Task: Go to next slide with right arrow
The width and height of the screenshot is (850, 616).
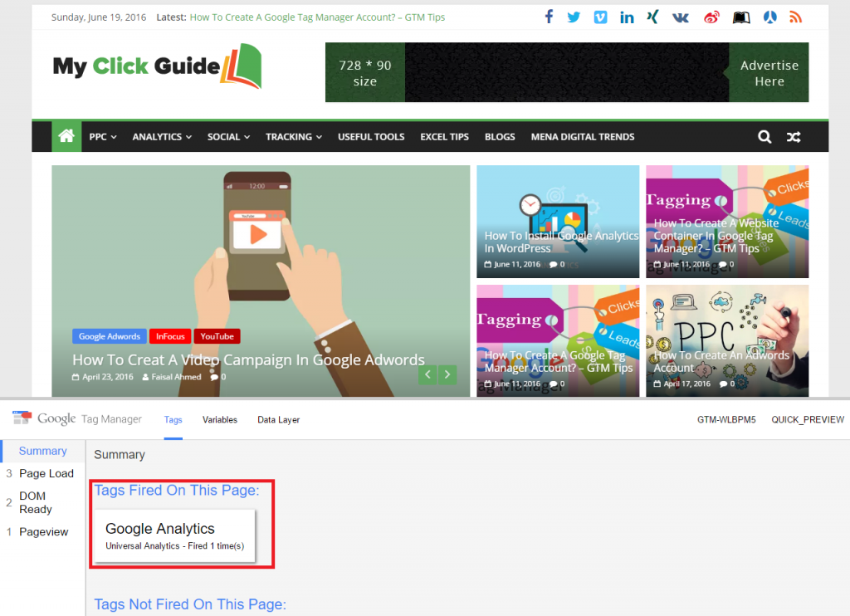Action: (x=447, y=374)
